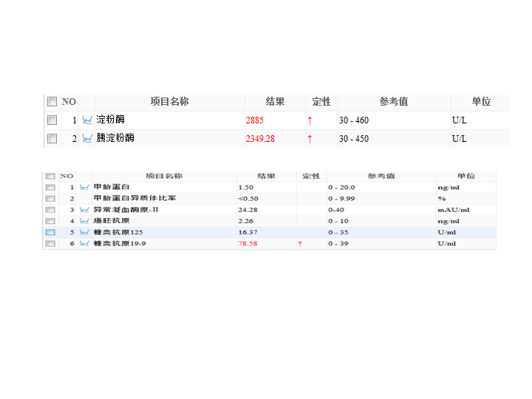
Task: Check the box for 癌胚抗原 row
Action: click(50, 221)
